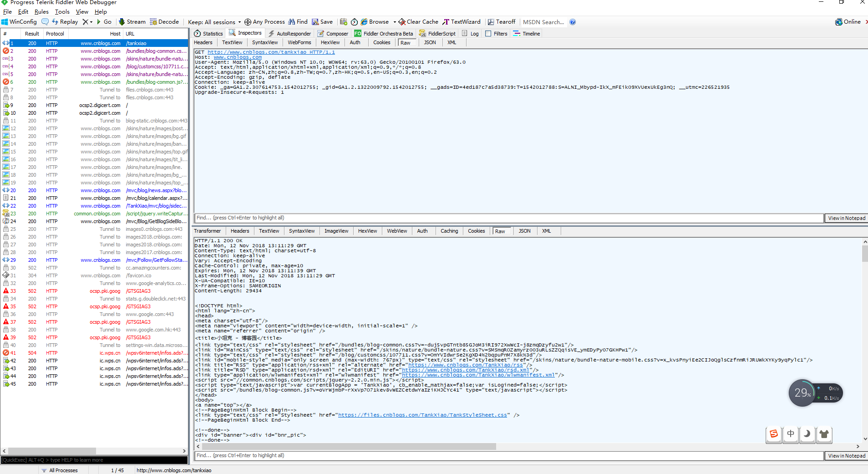This screenshot has height=474, width=868.
Task: Click response pane vertical scrollbar thumb
Action: pos(865,254)
